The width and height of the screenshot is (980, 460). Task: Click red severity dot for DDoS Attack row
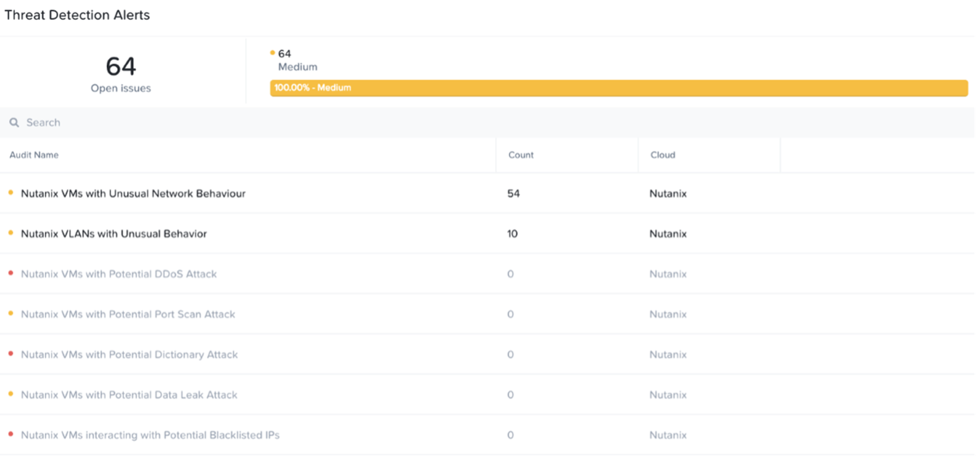[11, 273]
